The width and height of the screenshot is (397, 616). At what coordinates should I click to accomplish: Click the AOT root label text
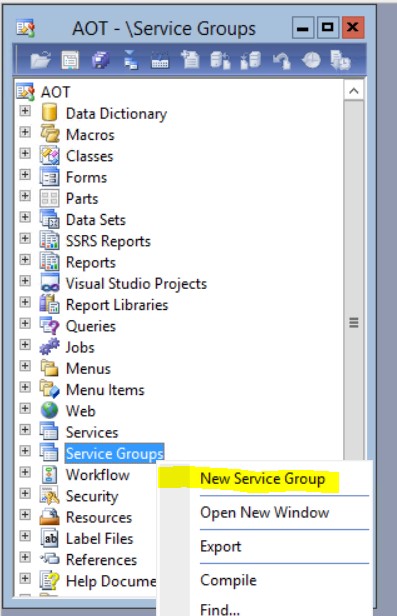pos(55,92)
